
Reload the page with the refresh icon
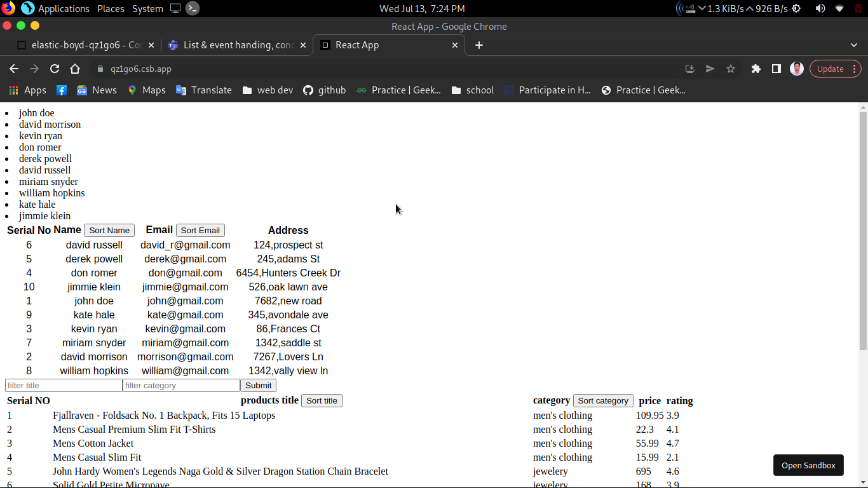click(55, 69)
